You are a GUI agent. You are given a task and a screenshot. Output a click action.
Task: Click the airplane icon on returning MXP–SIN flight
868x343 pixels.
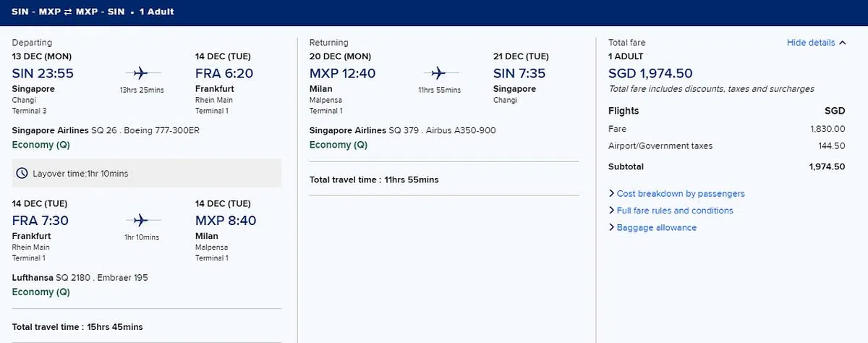tap(438, 73)
